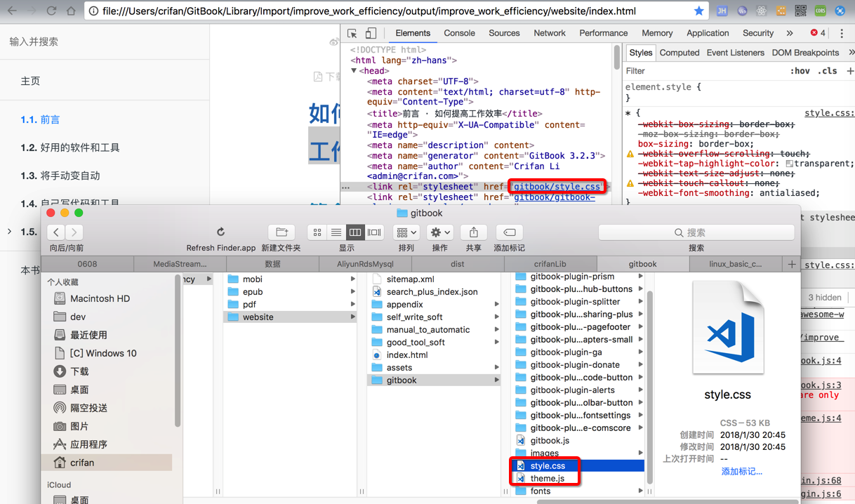The width and height of the screenshot is (855, 504).
Task: Add a new Finder tab
Action: pos(792,264)
